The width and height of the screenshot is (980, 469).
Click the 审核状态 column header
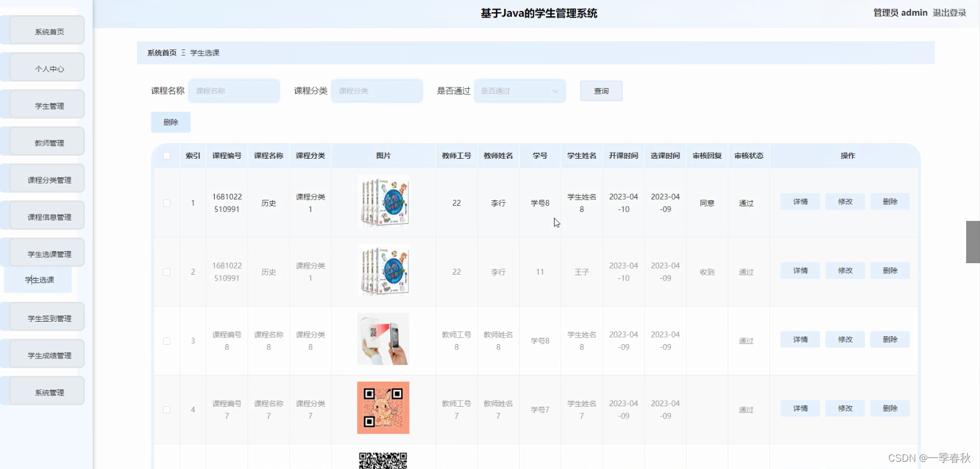click(749, 156)
